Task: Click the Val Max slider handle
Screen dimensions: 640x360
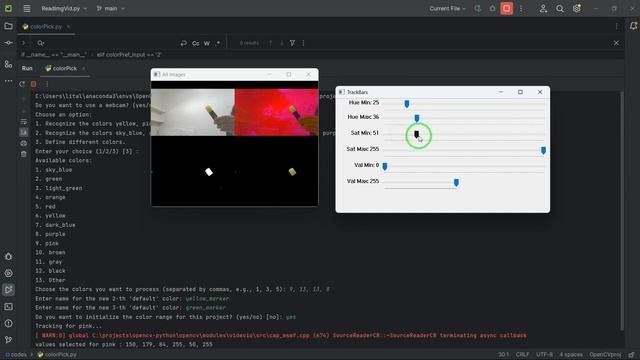Action: 456,182
